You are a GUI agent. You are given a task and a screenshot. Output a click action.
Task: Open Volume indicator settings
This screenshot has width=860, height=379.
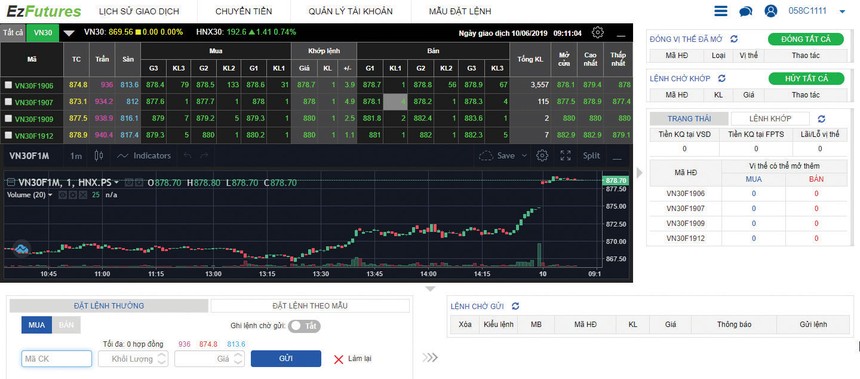click(72, 195)
